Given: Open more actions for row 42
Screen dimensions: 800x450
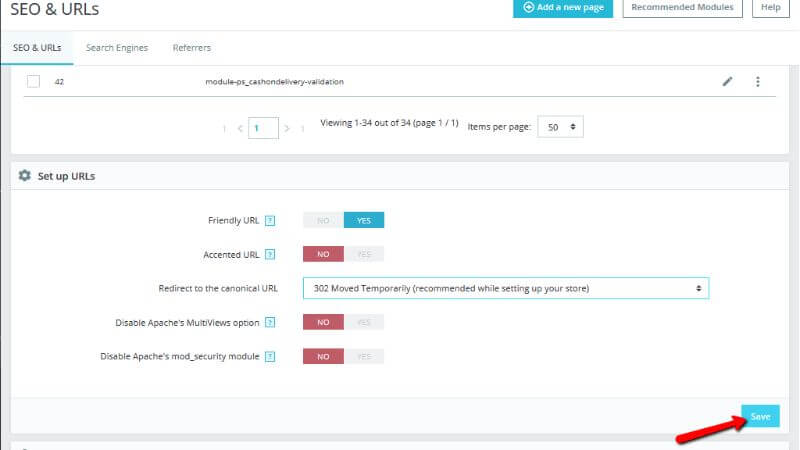Looking at the screenshot, I should (758, 82).
